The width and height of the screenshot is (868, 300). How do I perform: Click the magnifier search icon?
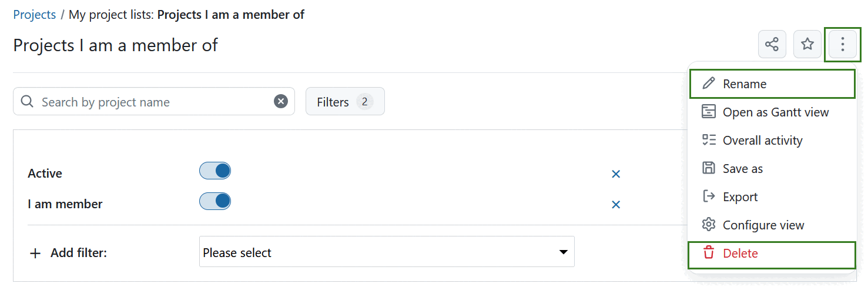tap(27, 102)
